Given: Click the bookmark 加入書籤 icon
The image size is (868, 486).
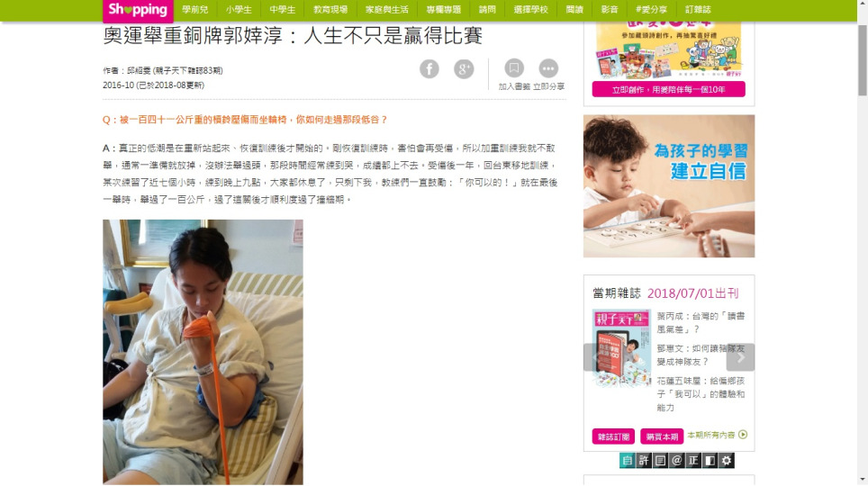Looking at the screenshot, I should (514, 68).
